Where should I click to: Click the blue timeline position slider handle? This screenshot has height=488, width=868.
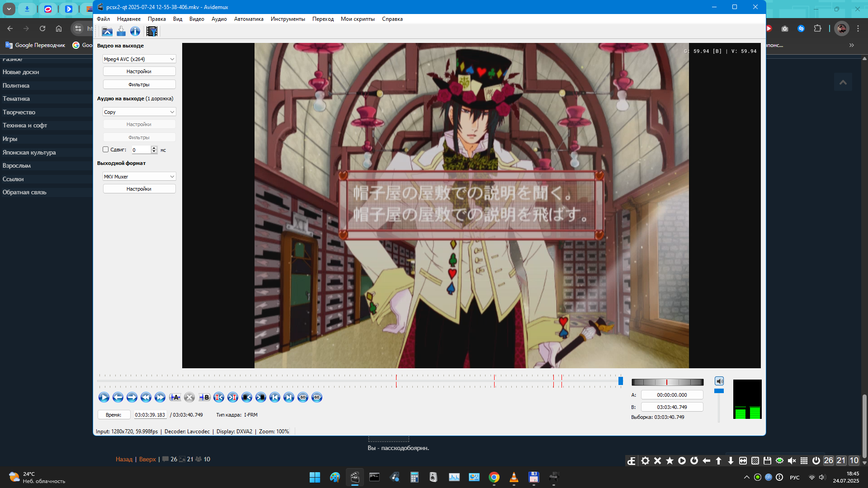[621, 381]
